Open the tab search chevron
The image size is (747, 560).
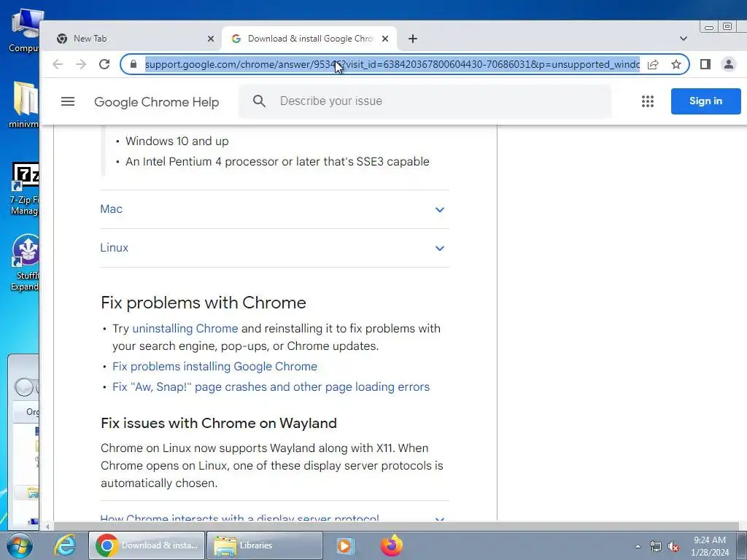pos(683,39)
